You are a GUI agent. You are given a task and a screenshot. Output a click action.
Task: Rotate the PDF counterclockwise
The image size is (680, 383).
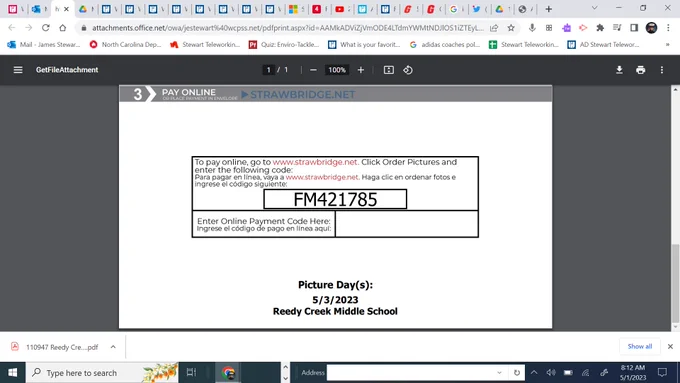408,70
